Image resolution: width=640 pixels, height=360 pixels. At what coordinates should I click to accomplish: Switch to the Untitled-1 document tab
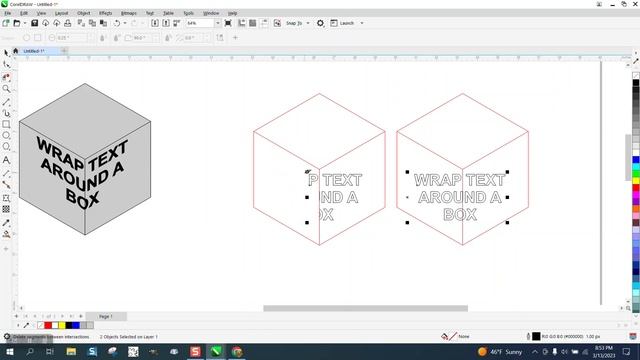coord(34,51)
